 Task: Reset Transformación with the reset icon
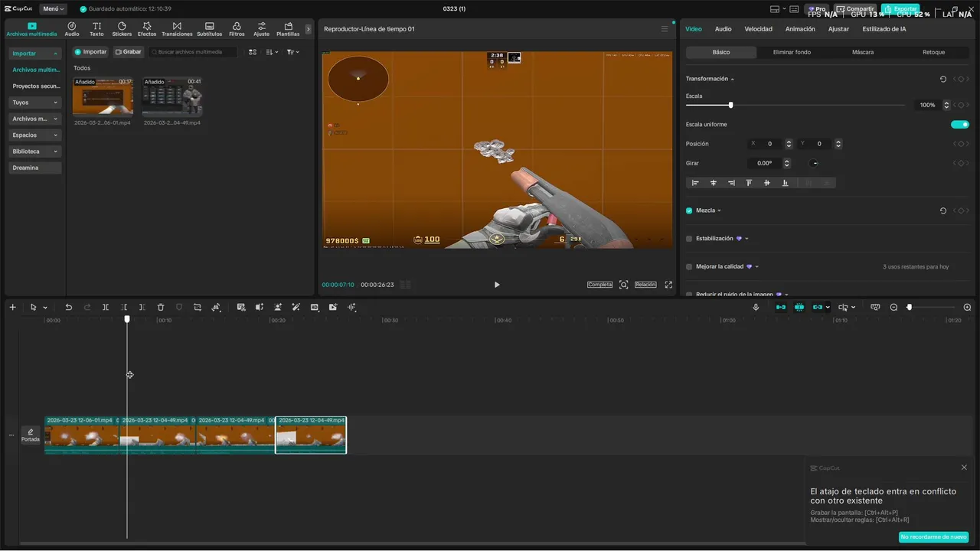(943, 79)
